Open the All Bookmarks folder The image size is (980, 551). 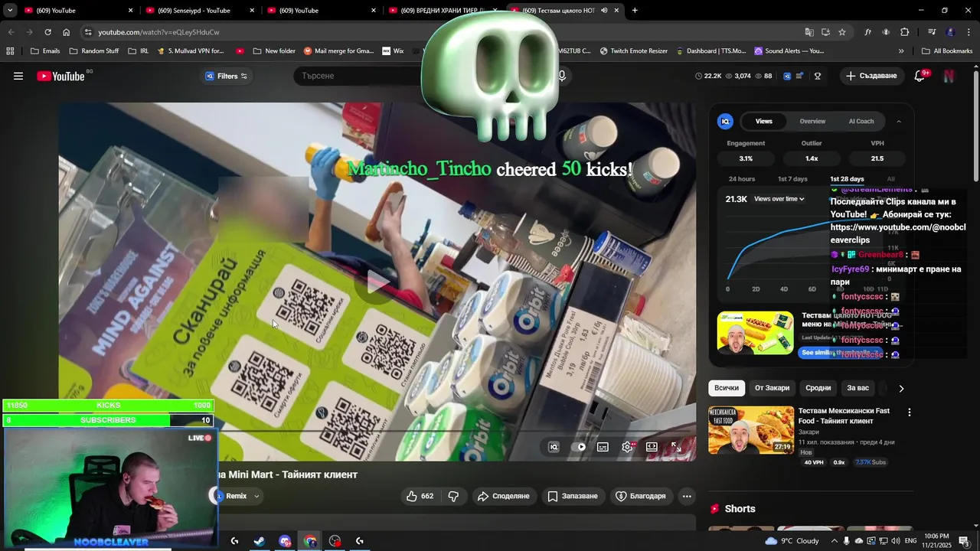click(x=947, y=51)
